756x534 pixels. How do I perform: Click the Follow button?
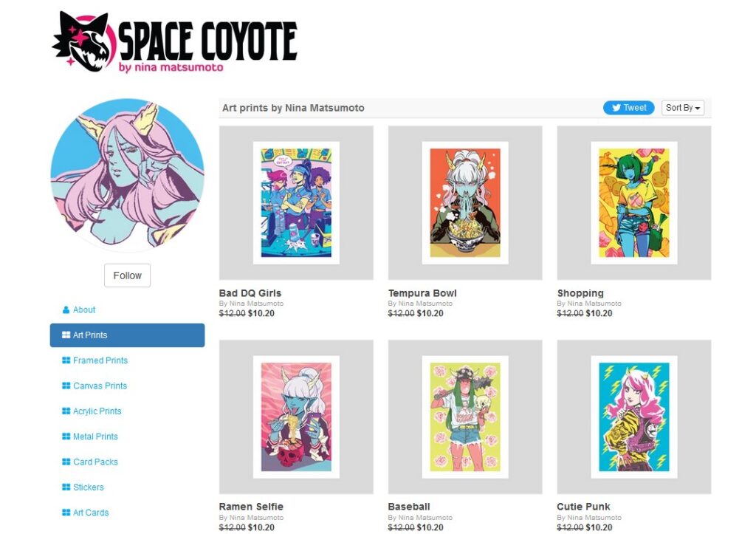pos(127,275)
